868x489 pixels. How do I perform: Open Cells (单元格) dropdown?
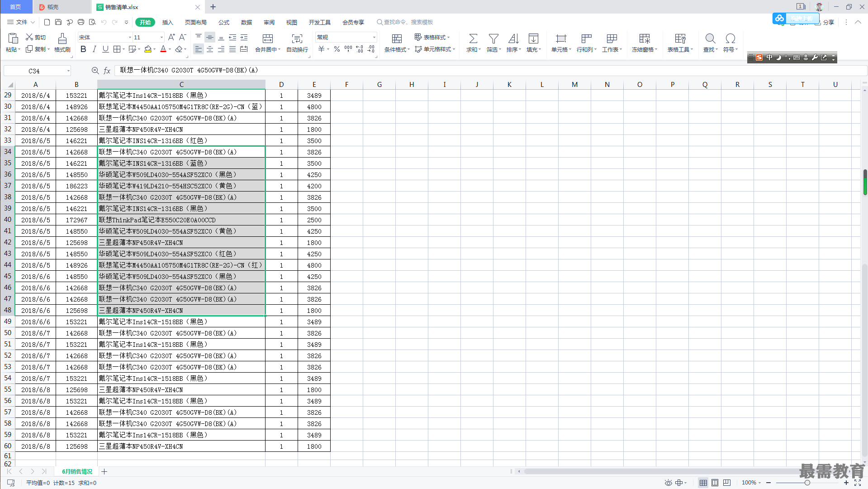pyautogui.click(x=561, y=43)
